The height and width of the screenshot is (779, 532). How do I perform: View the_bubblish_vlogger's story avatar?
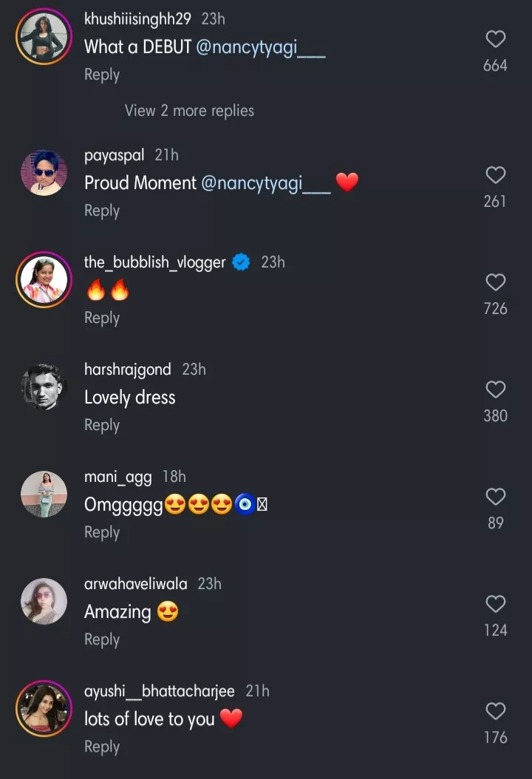click(x=43, y=280)
